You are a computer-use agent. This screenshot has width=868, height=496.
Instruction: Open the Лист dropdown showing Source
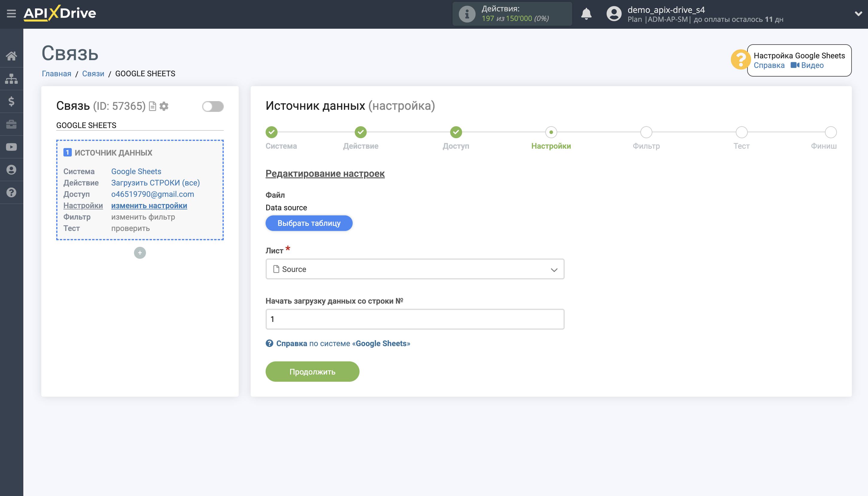pos(415,269)
